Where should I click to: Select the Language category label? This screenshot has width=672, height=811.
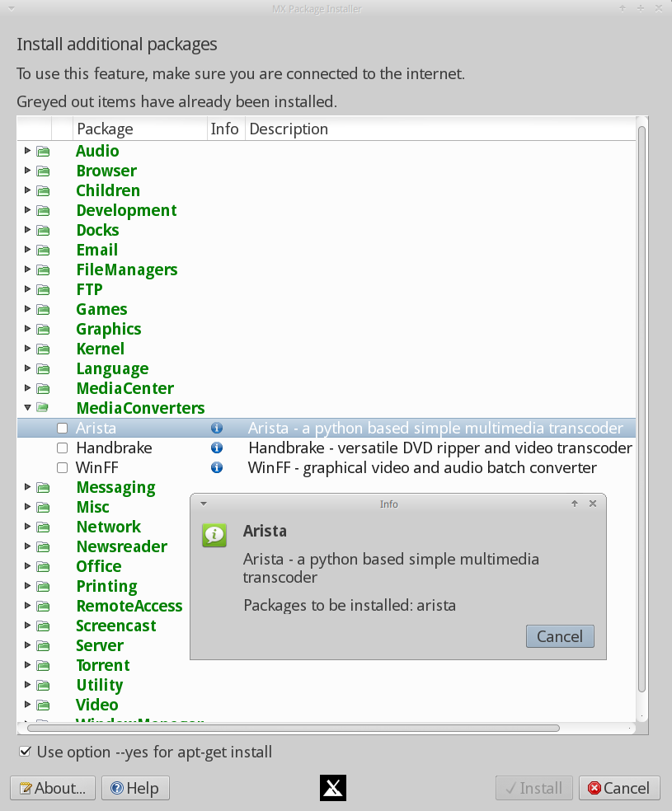[112, 368]
